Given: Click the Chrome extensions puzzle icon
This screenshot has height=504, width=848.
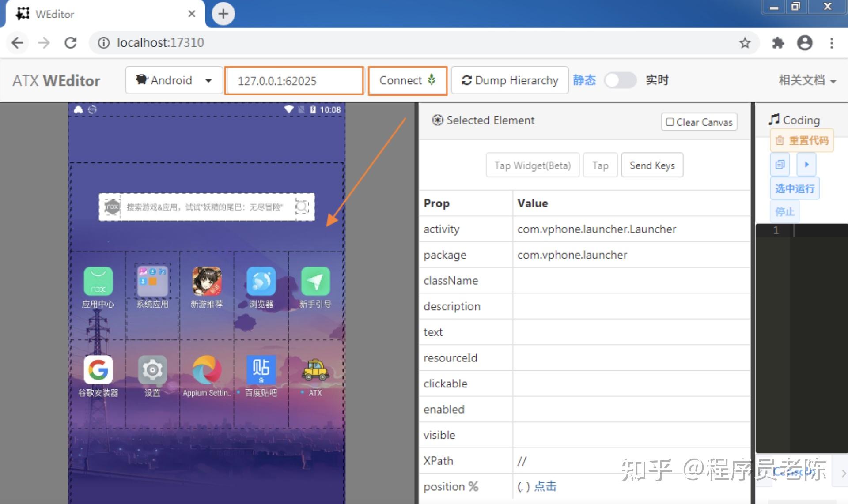Looking at the screenshot, I should [778, 43].
